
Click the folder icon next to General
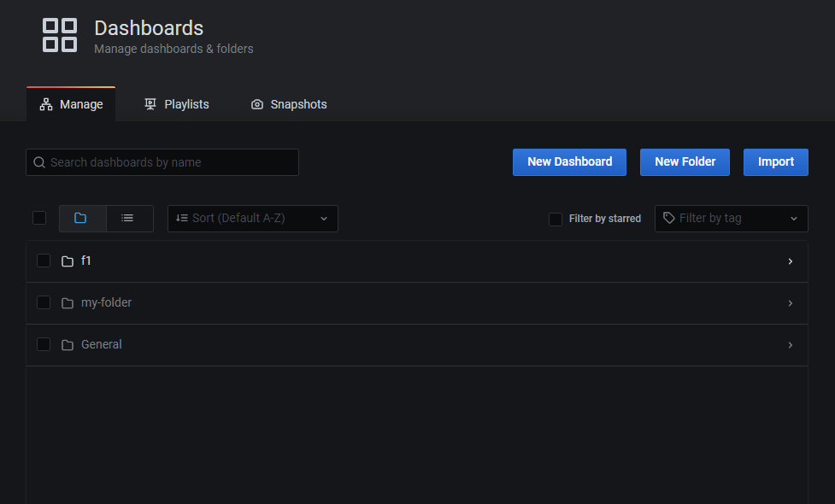68,344
